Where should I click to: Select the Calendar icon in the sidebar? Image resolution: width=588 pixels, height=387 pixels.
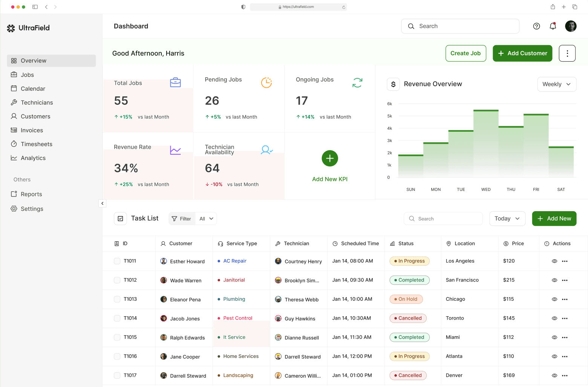[x=14, y=88]
